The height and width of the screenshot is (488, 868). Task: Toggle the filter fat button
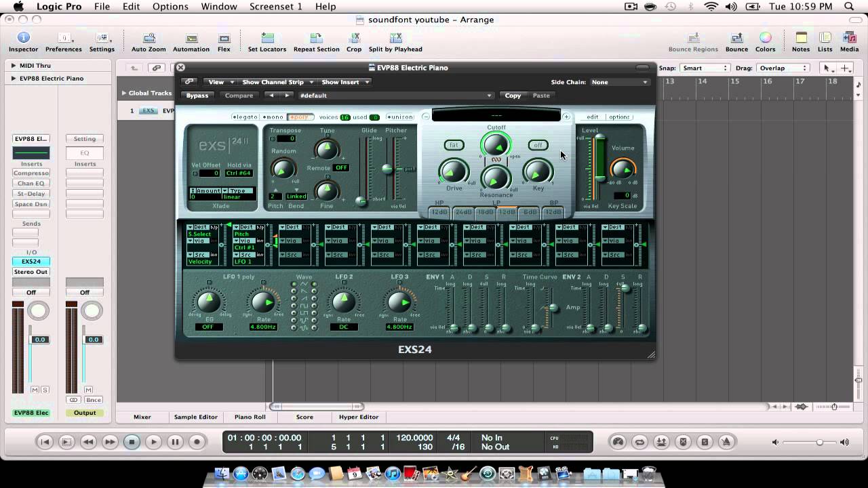coord(454,145)
